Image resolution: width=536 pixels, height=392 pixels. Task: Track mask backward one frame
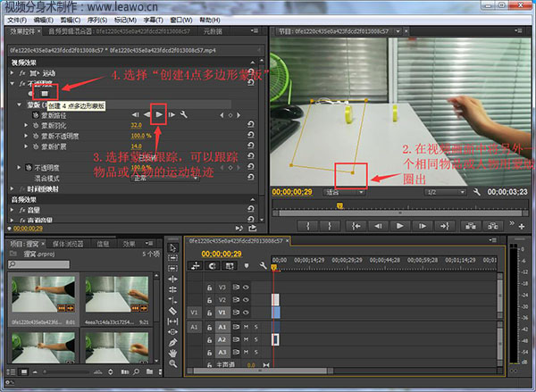(136, 114)
